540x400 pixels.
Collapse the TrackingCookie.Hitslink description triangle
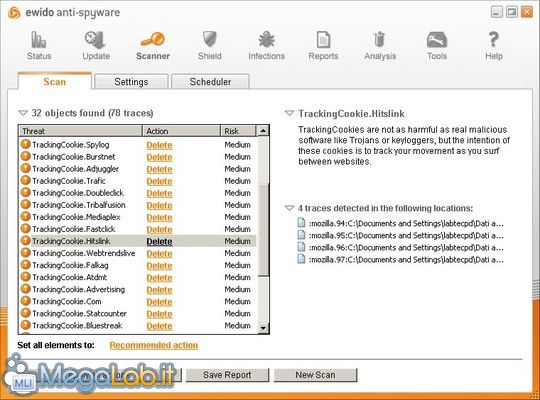pyautogui.click(x=289, y=113)
